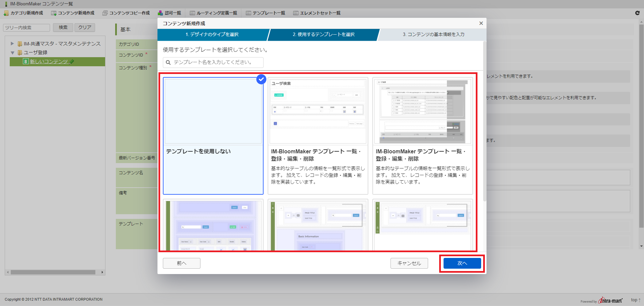Expand the IM-共通マスタ tree node
The height and width of the screenshot is (306, 644).
12,44
